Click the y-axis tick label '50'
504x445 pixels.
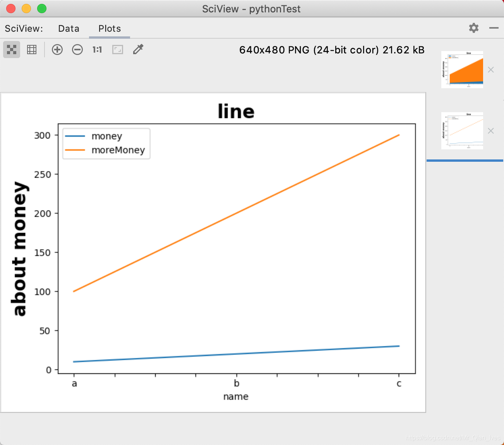(x=45, y=331)
